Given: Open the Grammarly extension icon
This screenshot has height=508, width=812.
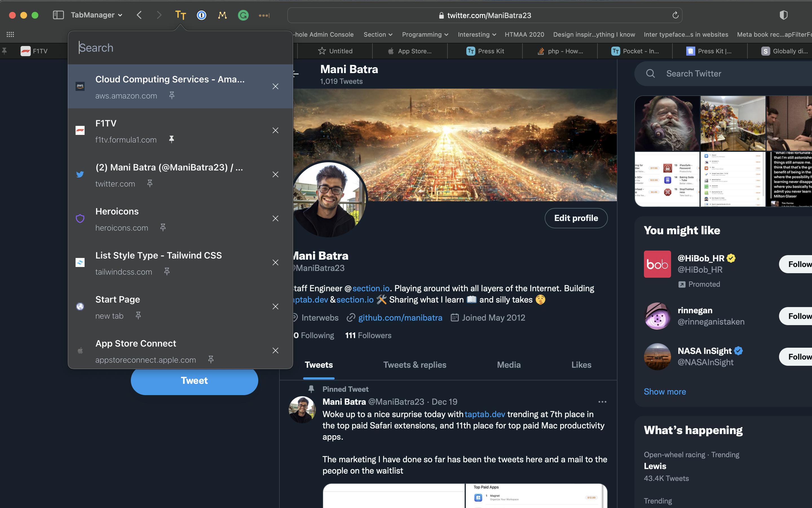Looking at the screenshot, I should [243, 15].
